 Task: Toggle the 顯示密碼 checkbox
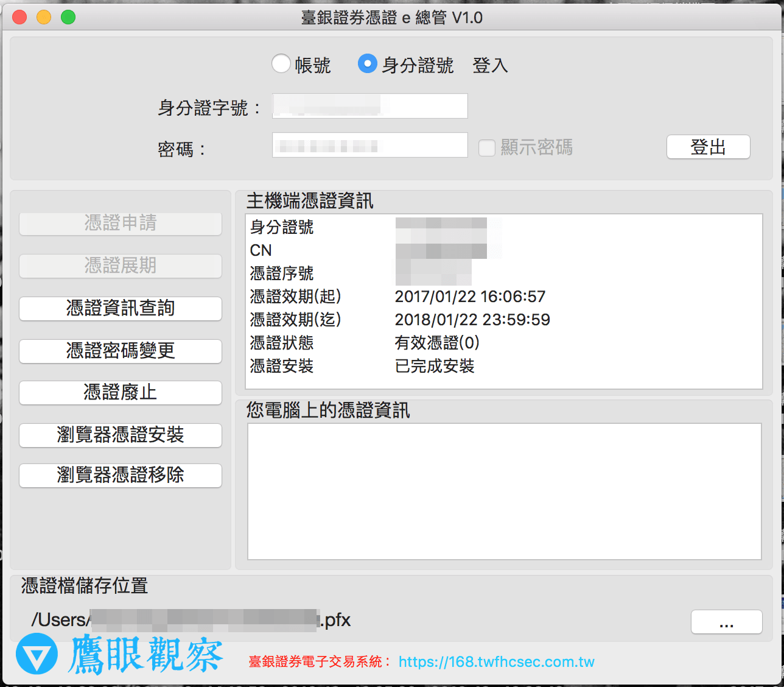click(x=487, y=148)
